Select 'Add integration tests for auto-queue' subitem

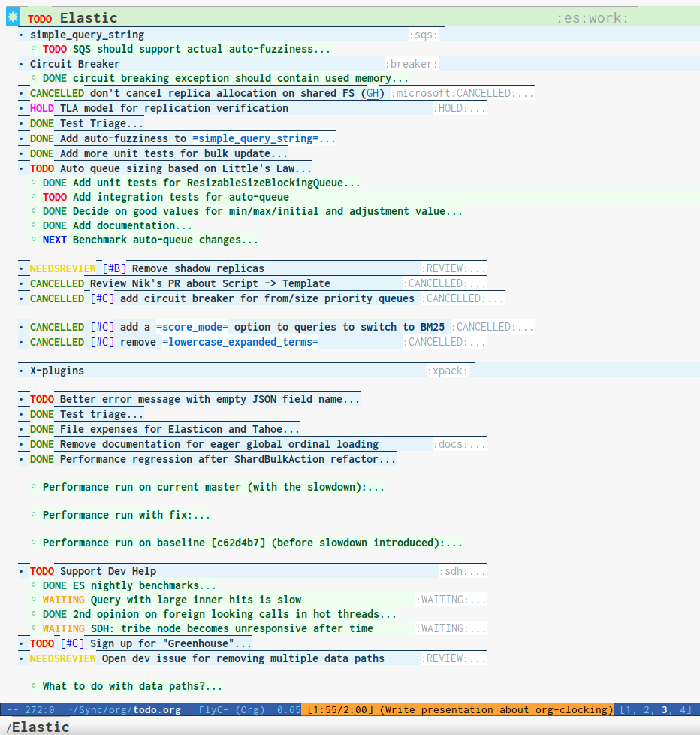[x=181, y=197]
